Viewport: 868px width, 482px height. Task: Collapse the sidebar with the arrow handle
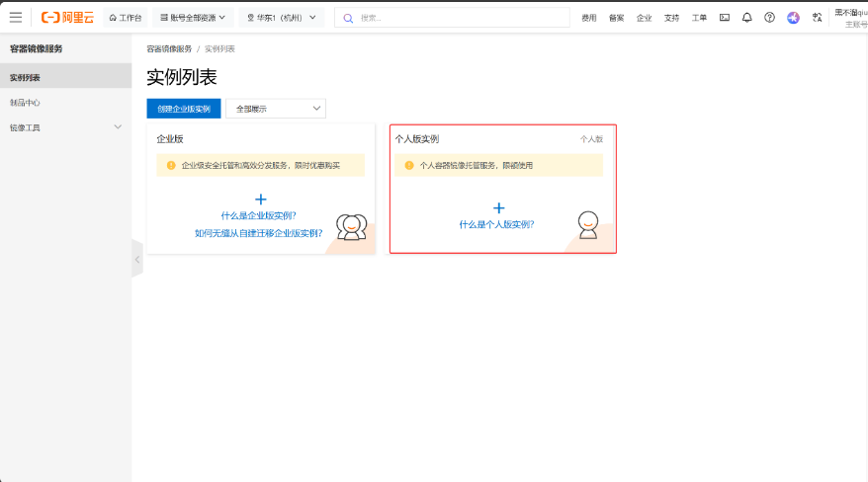click(x=137, y=259)
